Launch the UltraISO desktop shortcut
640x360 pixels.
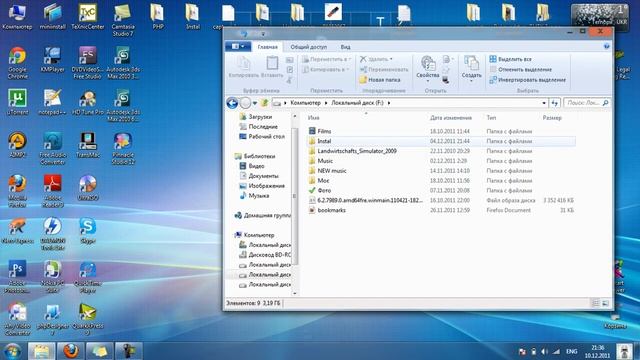tap(88, 187)
